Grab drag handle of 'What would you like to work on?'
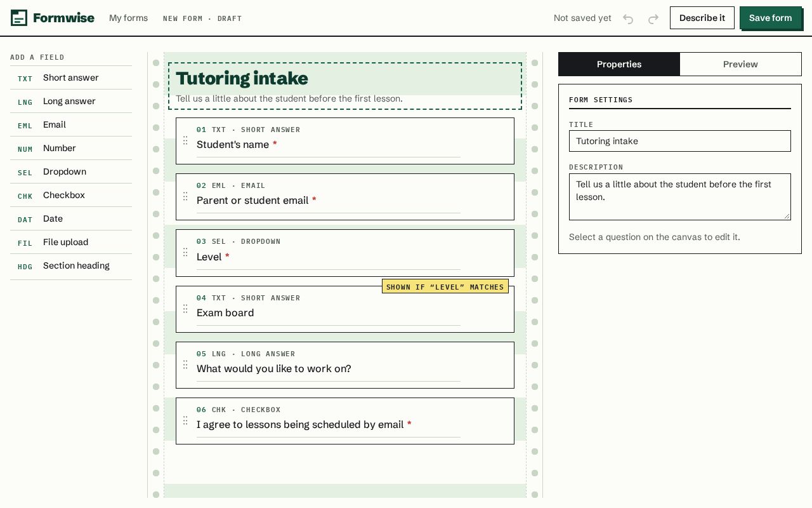Screen dimensions: 812x508 [185, 364]
